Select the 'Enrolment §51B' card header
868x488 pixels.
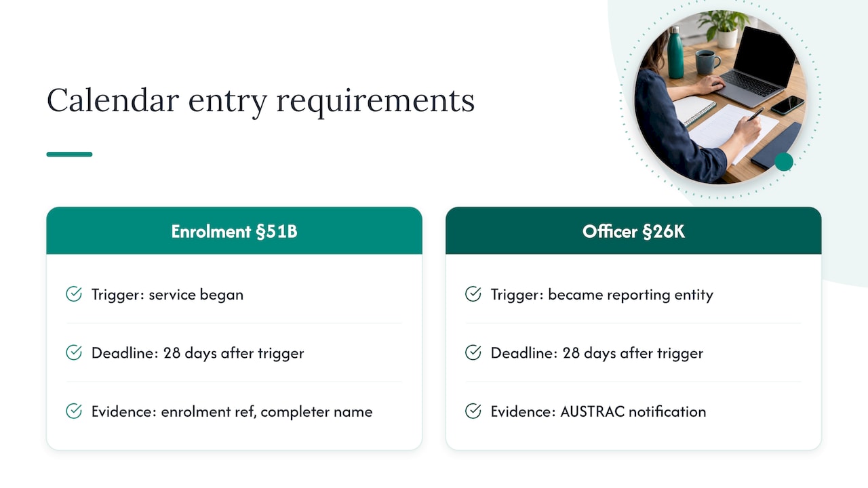coord(234,231)
